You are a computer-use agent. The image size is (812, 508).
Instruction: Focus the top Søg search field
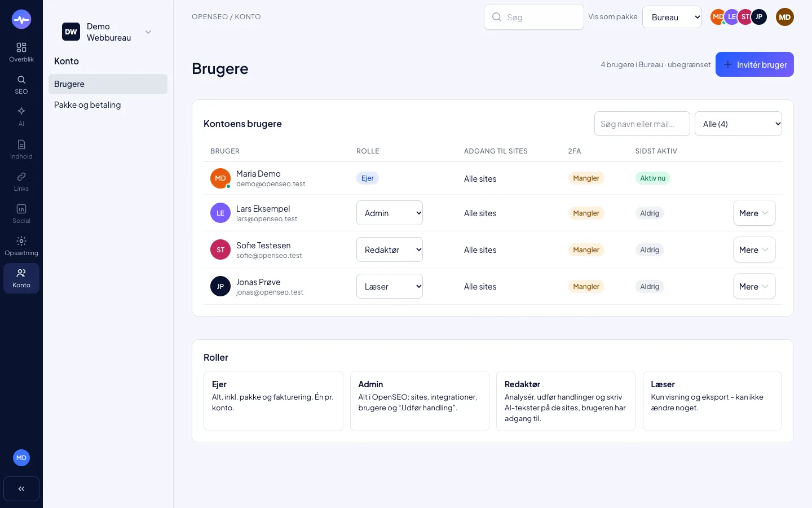[x=533, y=17]
